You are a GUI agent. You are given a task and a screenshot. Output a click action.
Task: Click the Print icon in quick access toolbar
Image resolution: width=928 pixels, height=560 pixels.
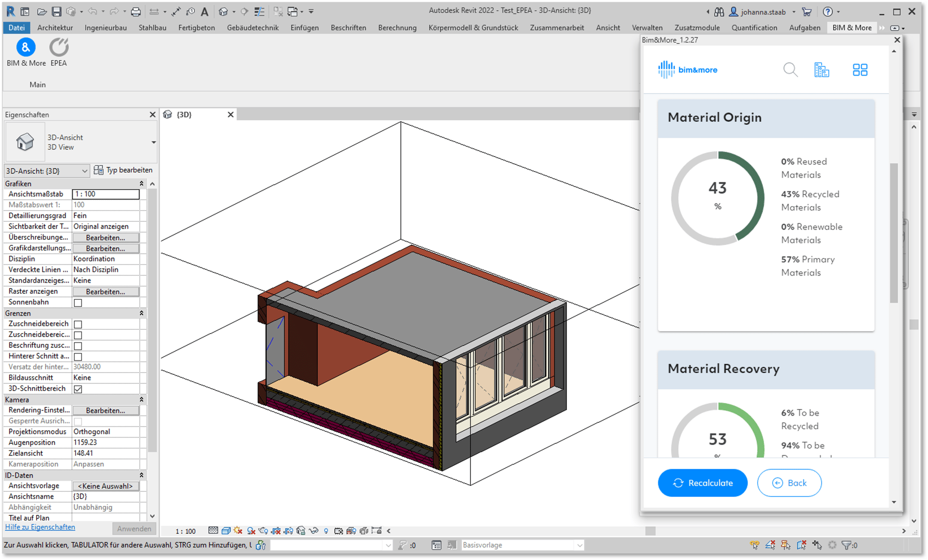[x=135, y=12]
